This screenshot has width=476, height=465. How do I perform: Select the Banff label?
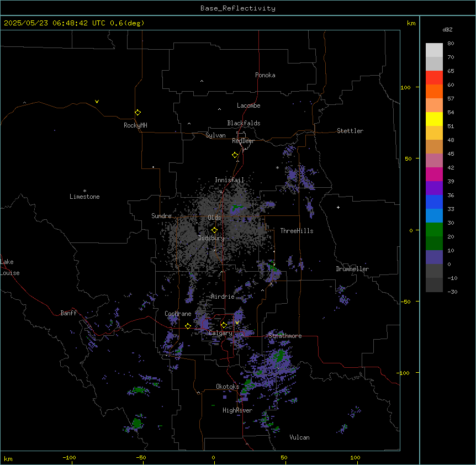[68, 313]
